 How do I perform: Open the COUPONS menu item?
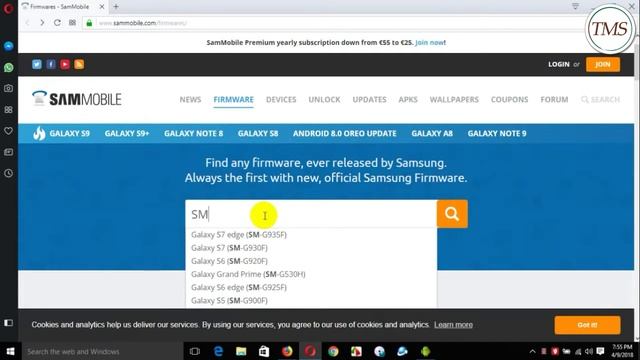point(509,100)
